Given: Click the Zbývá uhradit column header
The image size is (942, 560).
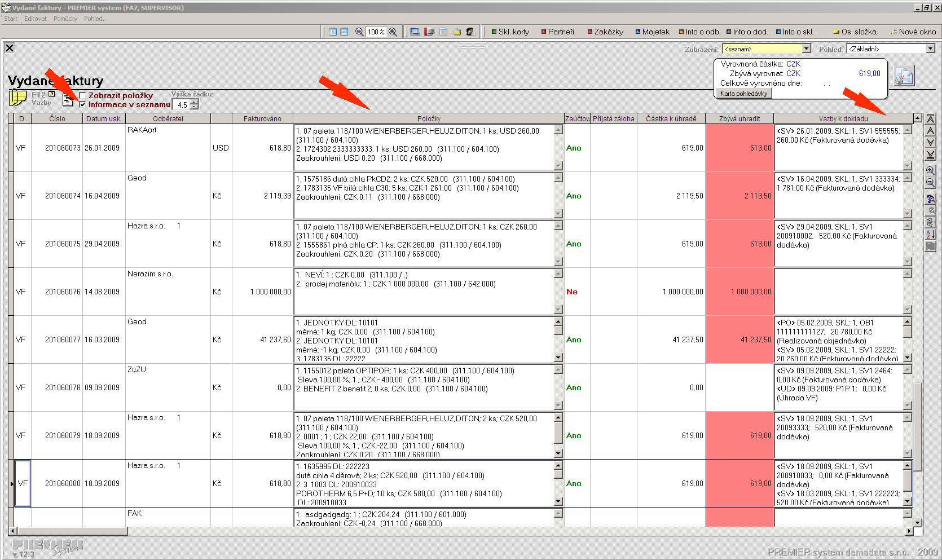Looking at the screenshot, I should coord(739,119).
